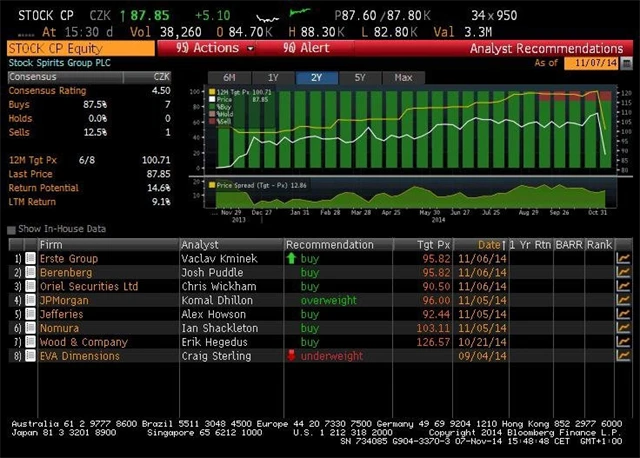Click document icon next to Berenberg

click(30, 272)
